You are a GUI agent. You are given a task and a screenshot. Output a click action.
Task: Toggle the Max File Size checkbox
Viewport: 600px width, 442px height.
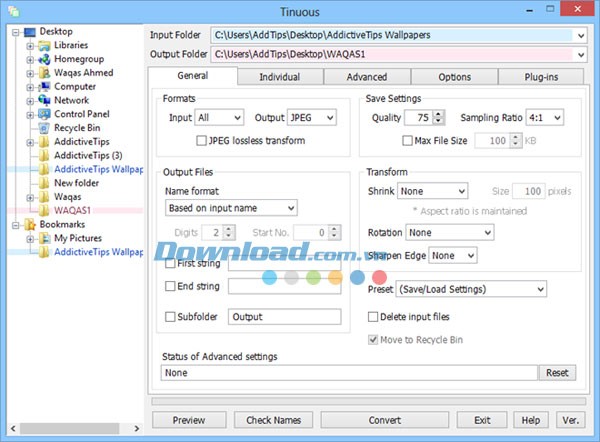tap(407, 141)
